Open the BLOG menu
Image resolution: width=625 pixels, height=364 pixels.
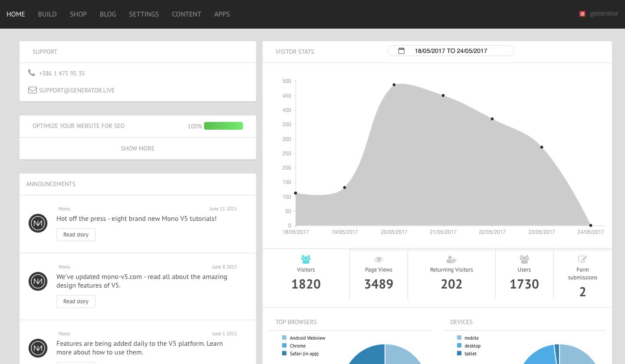click(x=108, y=14)
